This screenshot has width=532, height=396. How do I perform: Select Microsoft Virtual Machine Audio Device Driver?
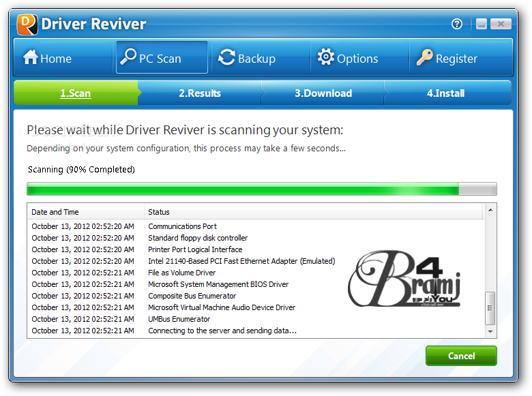pyautogui.click(x=256, y=307)
